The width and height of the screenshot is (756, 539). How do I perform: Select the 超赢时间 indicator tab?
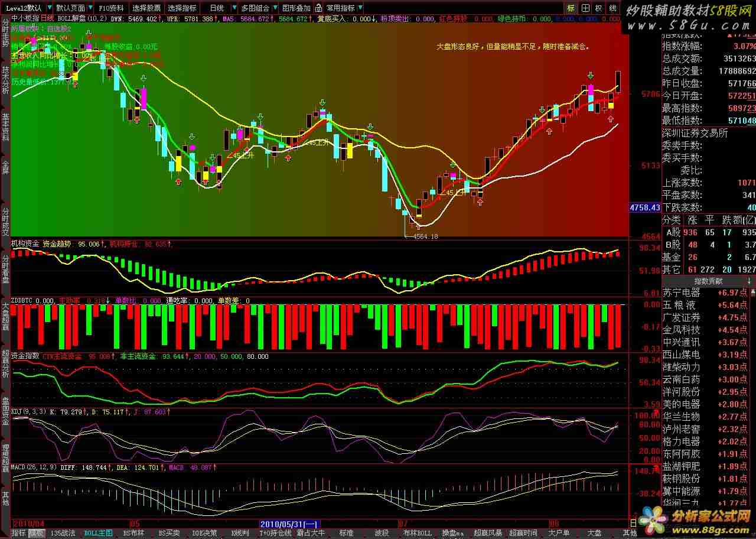(x=523, y=533)
